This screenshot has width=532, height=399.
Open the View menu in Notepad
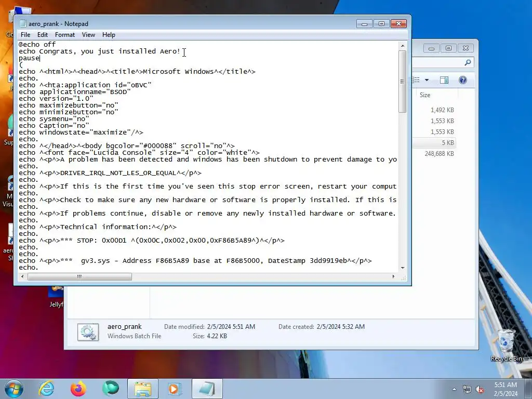[88, 35]
